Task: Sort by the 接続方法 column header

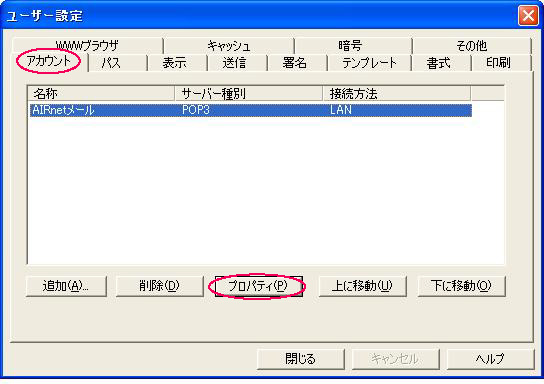Action: (x=397, y=94)
